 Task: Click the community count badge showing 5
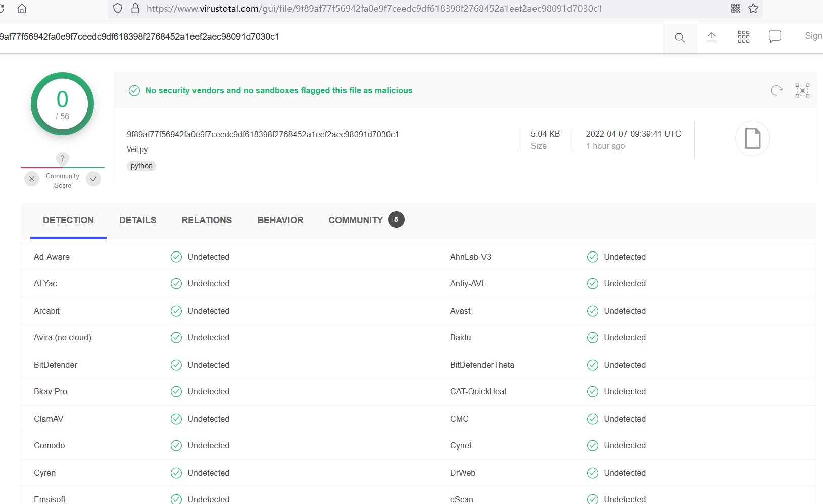tap(396, 220)
